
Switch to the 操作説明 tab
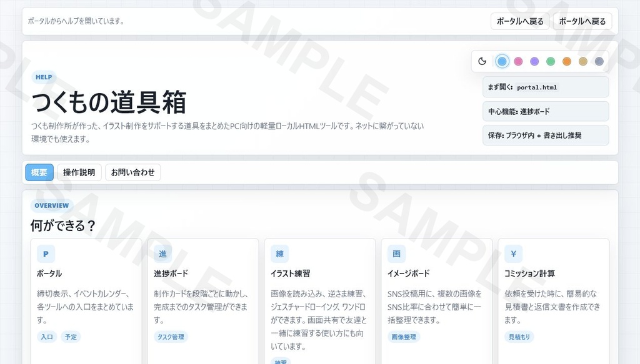[79, 172]
